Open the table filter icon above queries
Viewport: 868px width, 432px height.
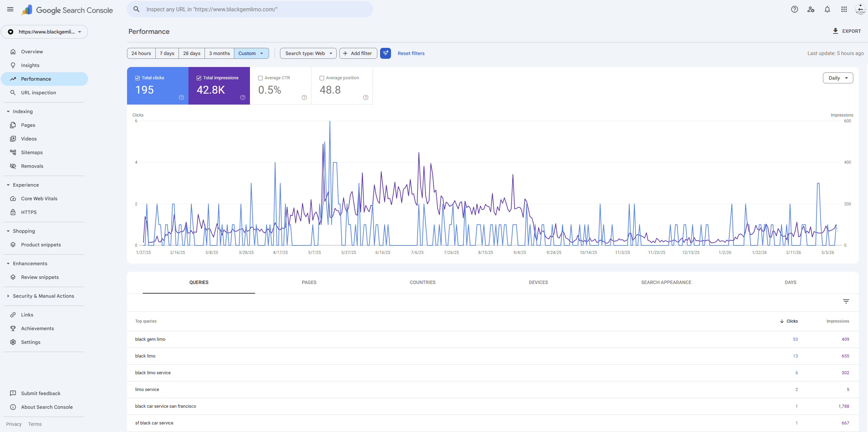pos(846,301)
